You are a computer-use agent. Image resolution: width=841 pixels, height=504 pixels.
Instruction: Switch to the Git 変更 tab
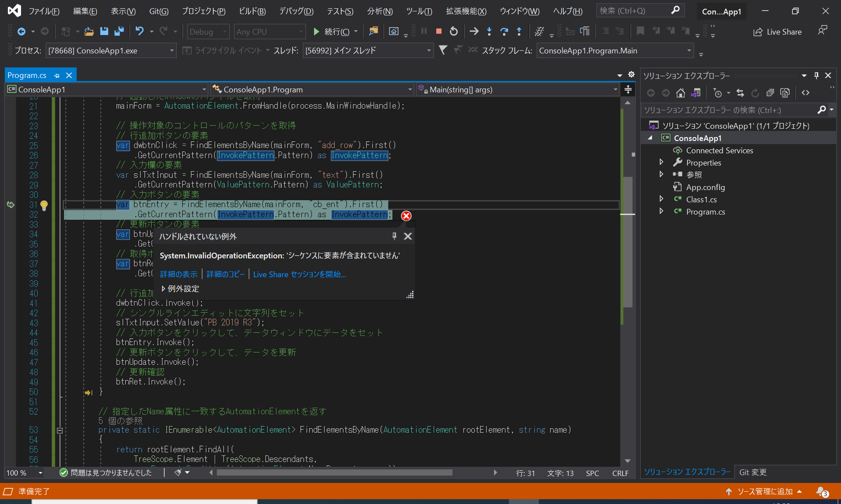[753, 472]
